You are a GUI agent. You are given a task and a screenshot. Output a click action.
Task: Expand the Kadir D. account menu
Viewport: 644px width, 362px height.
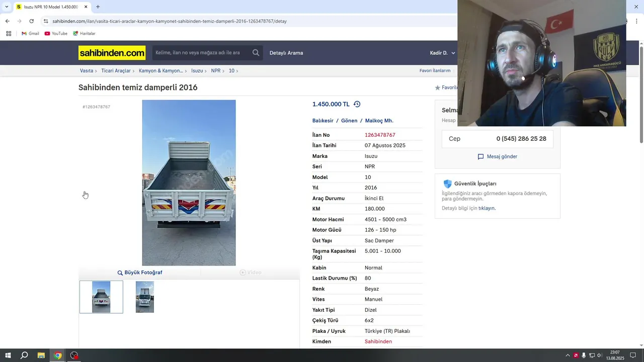443,53
